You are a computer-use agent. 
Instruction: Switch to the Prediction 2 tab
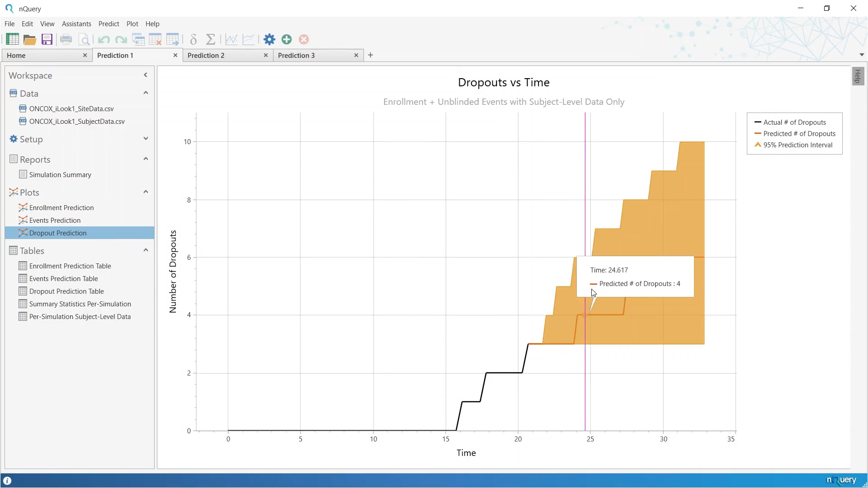(x=206, y=55)
